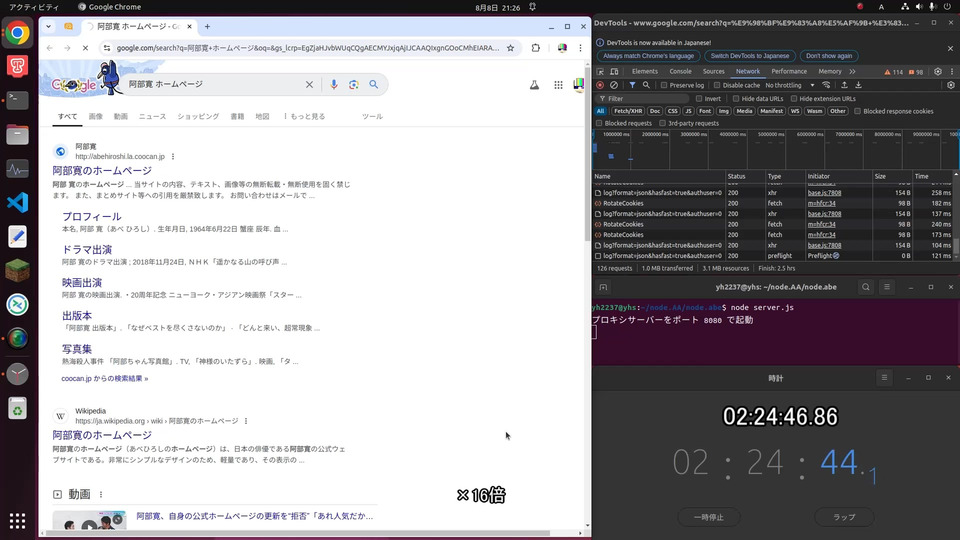Click Switch DevTools to Japanese
960x540 pixels.
click(x=749, y=56)
